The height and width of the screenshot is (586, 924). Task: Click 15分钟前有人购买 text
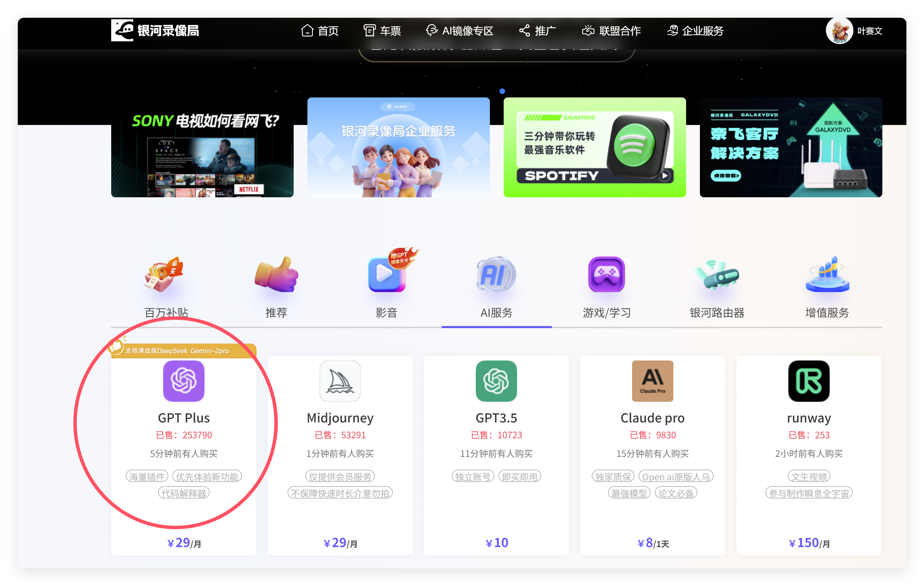[652, 453]
